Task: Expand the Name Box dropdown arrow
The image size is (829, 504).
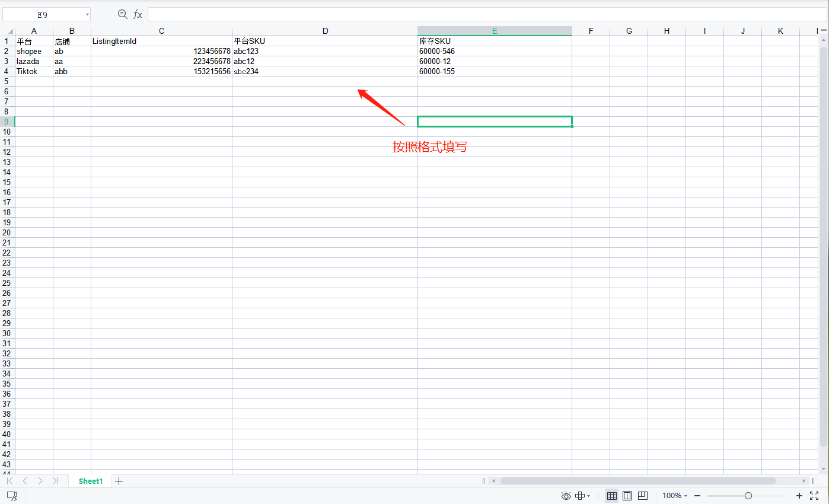Action: click(x=87, y=14)
